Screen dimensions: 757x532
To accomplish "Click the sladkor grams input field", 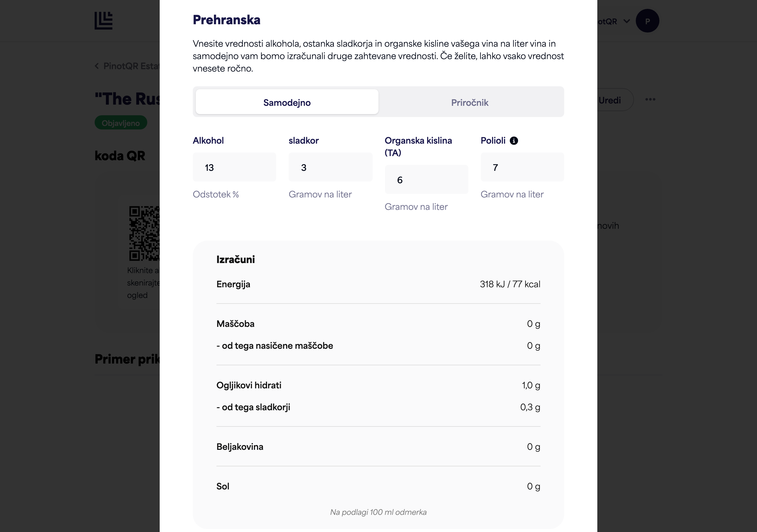I will [x=330, y=167].
